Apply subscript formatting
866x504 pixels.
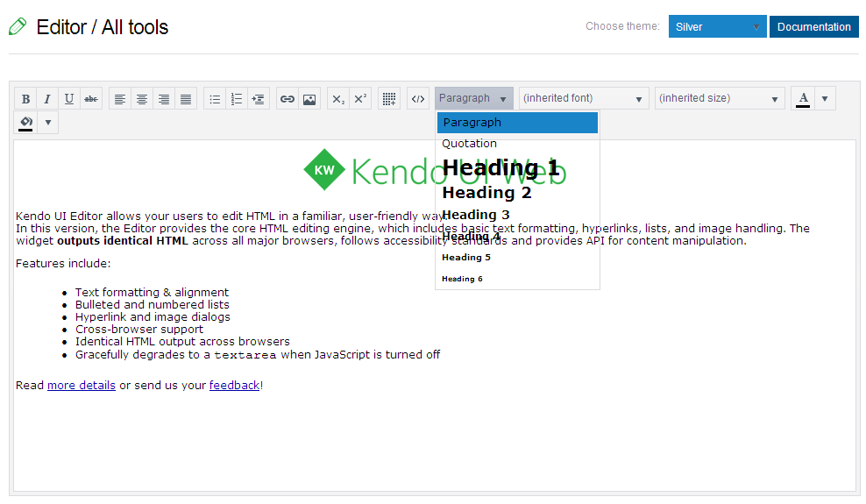click(338, 99)
